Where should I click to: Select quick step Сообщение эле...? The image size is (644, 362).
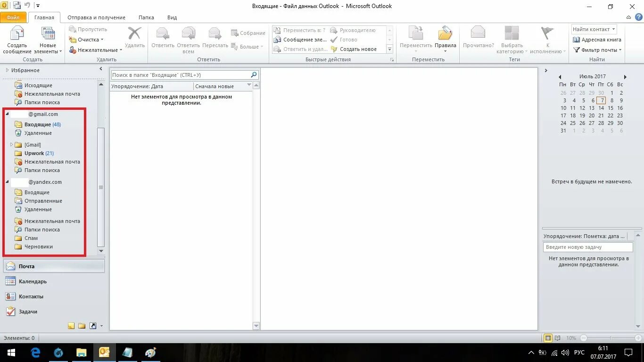tap(301, 40)
